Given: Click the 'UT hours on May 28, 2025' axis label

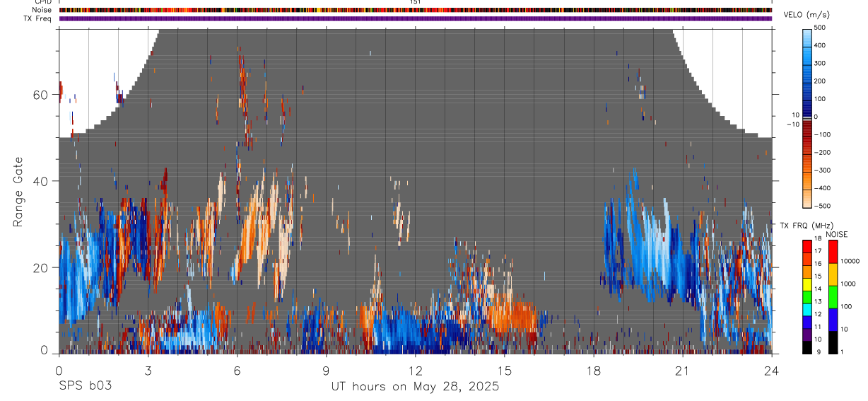Looking at the screenshot, I should click(x=416, y=387).
